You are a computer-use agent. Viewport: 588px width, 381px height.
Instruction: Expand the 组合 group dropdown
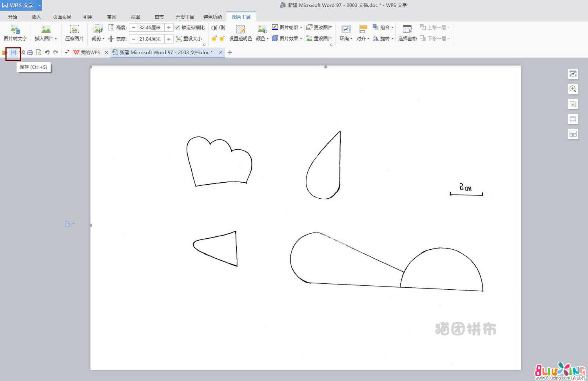(392, 27)
